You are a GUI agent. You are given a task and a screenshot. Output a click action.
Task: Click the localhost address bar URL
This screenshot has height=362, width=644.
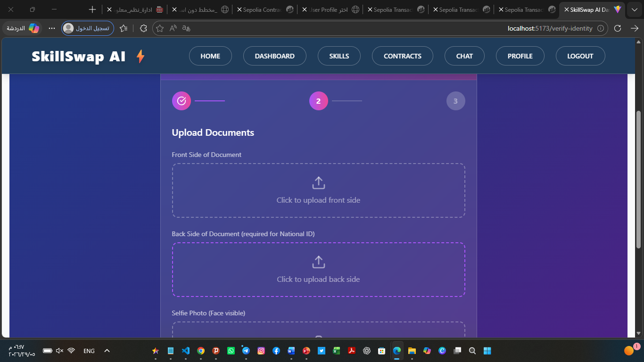(x=550, y=28)
